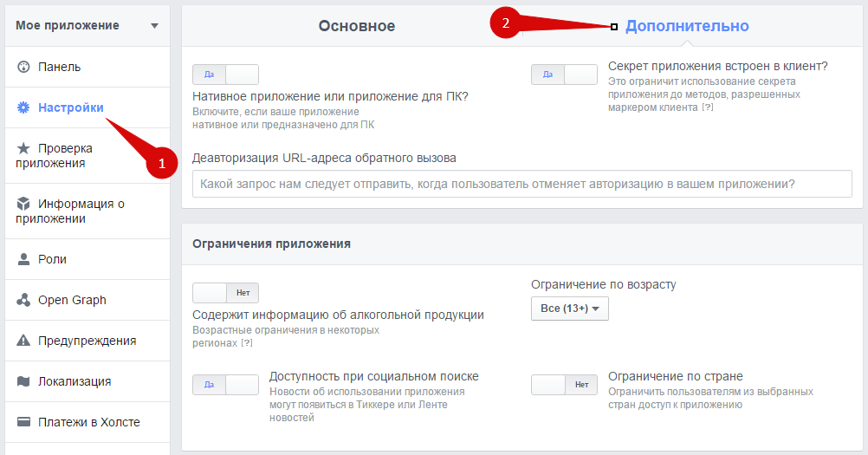Image resolution: width=868 pixels, height=455 pixels.
Task: Toggle the alcohol content information switch
Action: point(225,293)
